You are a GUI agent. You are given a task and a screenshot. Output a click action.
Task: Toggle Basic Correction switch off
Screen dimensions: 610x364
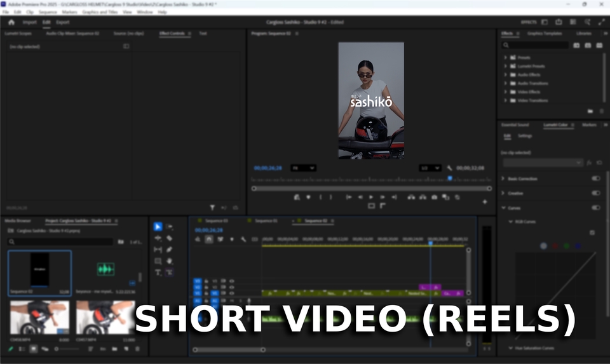(595, 179)
